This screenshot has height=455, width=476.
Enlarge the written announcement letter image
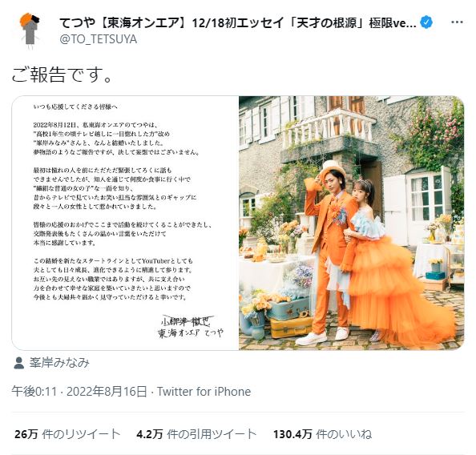125,223
